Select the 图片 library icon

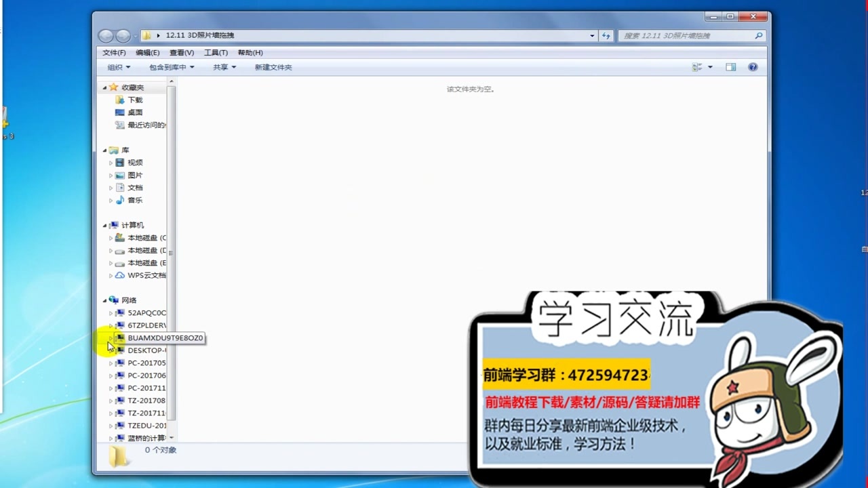click(x=119, y=175)
